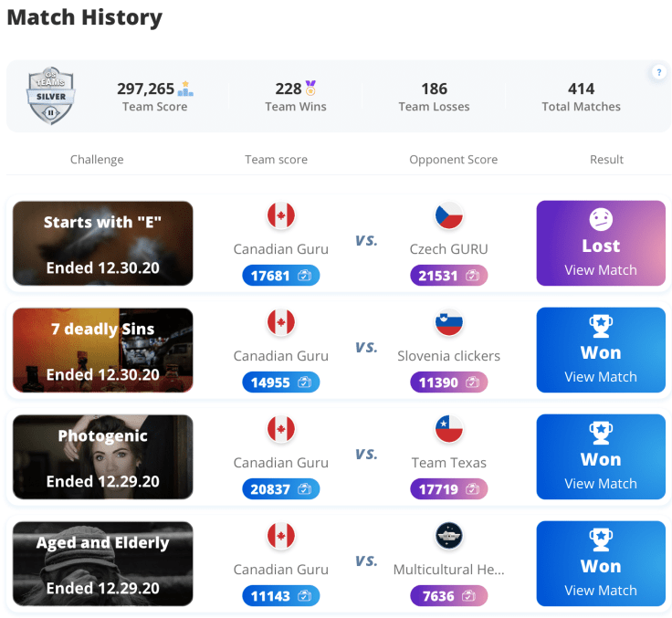View the won match against Slovenia clickers
Screen dimensions: 672x618
pyautogui.click(x=601, y=351)
